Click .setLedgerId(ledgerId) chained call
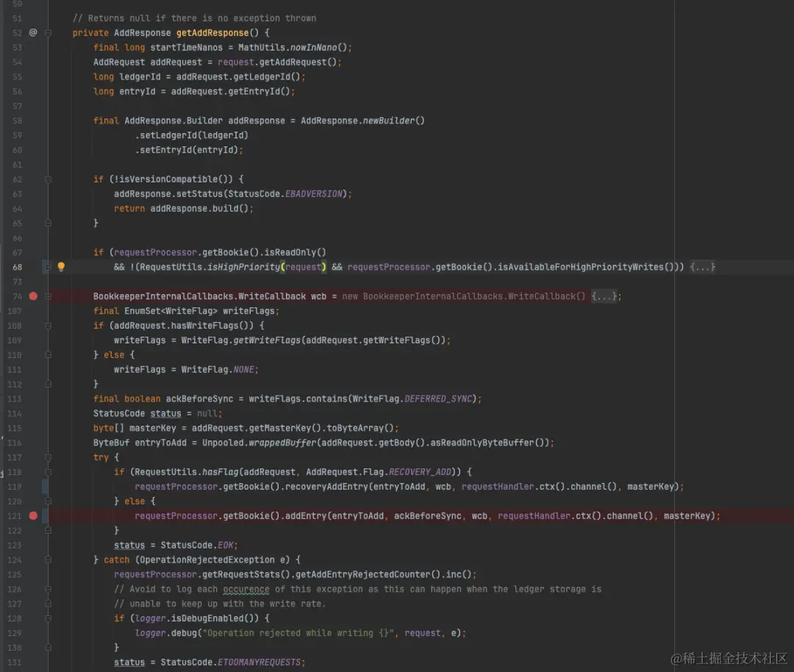Screen dimensions: 794x672 191,135
